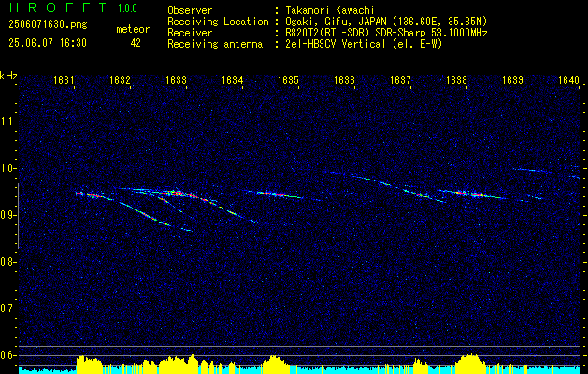This screenshot has width=588, height=374.
Task: Click the bright echo near 1638
Action: coord(468,194)
